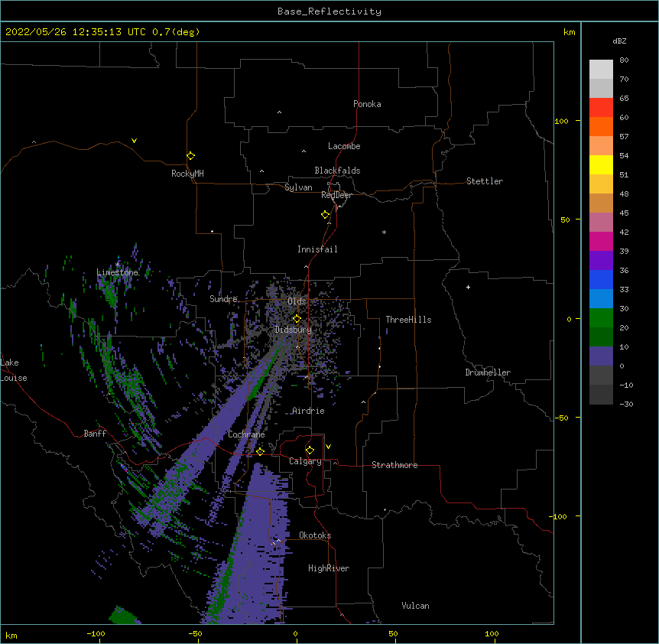Screen dimensions: 659x644
Task: Pick the blue 33-36 dBZ legend swatch
Action: click(x=601, y=279)
